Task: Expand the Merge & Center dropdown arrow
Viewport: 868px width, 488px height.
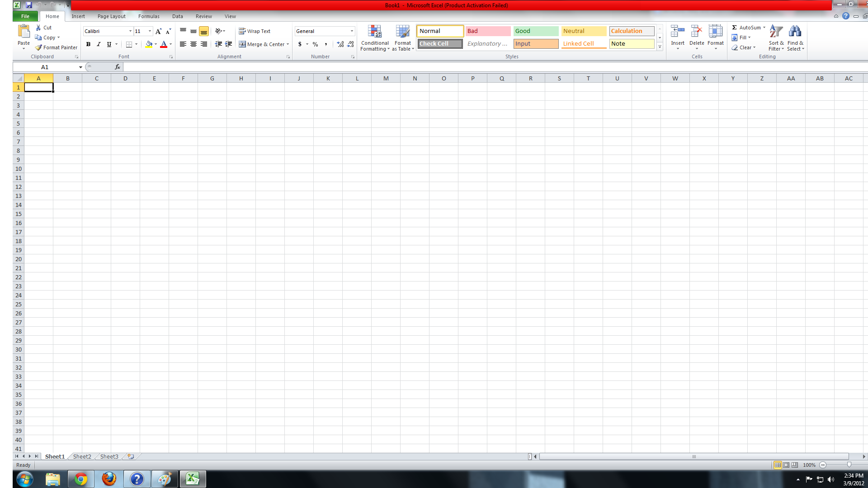Action: pyautogui.click(x=288, y=44)
